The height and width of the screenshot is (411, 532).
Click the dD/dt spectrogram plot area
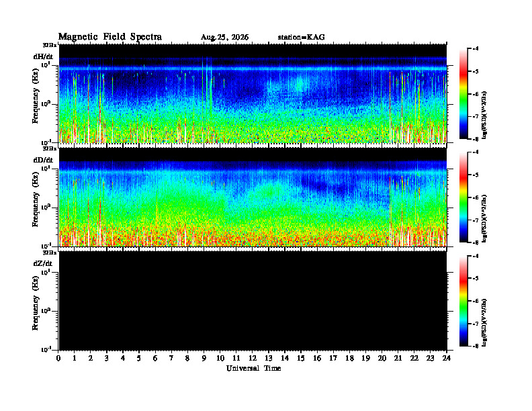coord(253,197)
